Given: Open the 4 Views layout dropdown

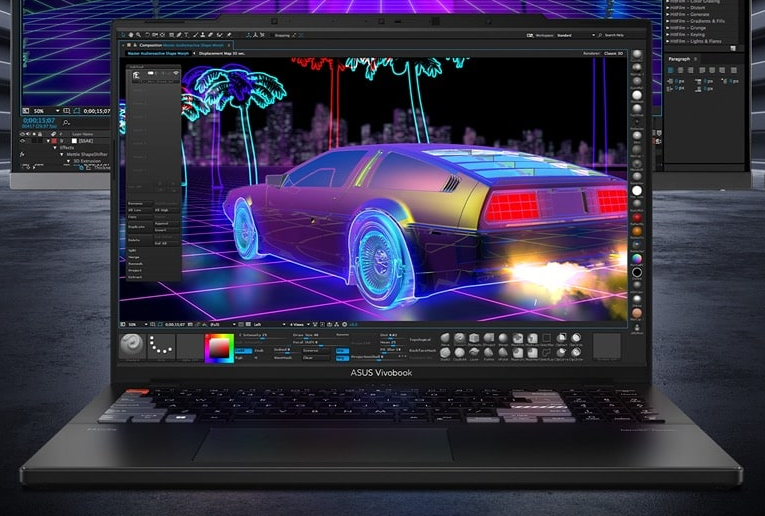Looking at the screenshot, I should [300, 324].
